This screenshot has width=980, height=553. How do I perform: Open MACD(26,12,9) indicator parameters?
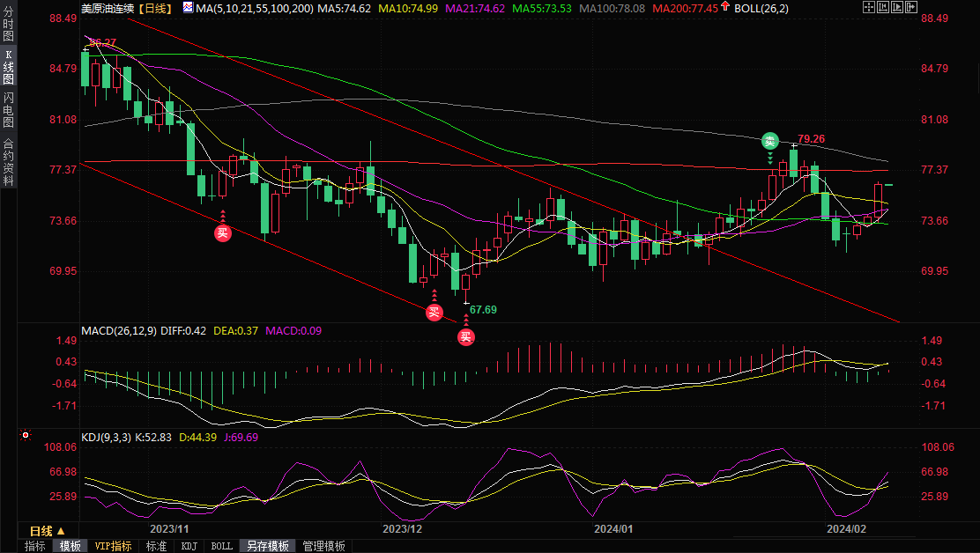click(x=119, y=331)
